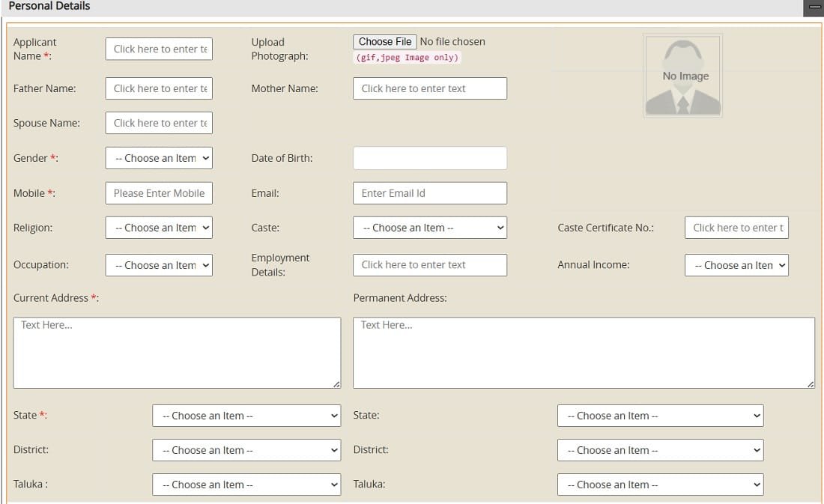Open the Gender dropdown
824x504 pixels.
pos(159,158)
